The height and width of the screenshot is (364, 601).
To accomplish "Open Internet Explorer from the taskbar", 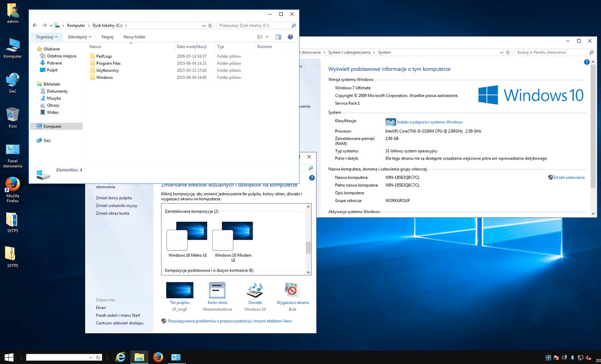I will click(x=120, y=357).
